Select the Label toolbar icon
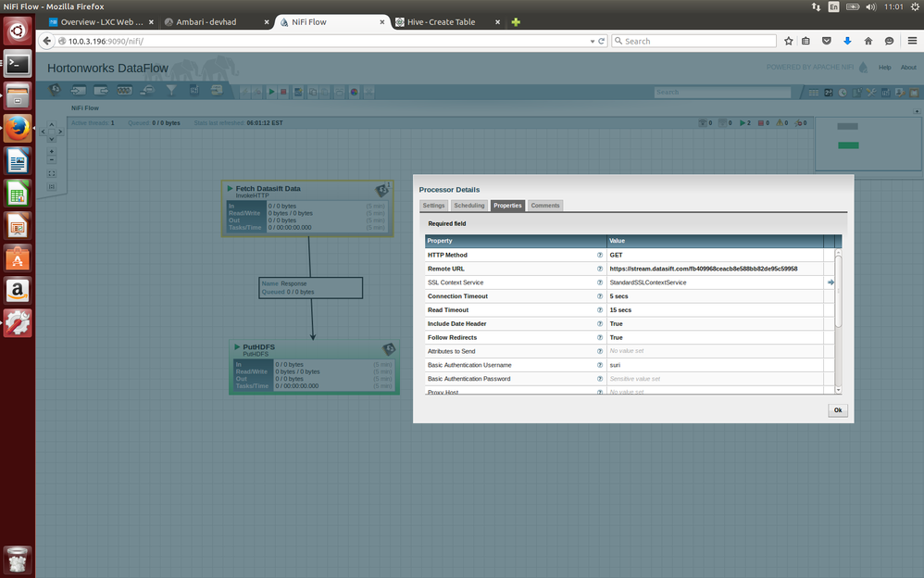The width and height of the screenshot is (924, 578). tap(217, 90)
